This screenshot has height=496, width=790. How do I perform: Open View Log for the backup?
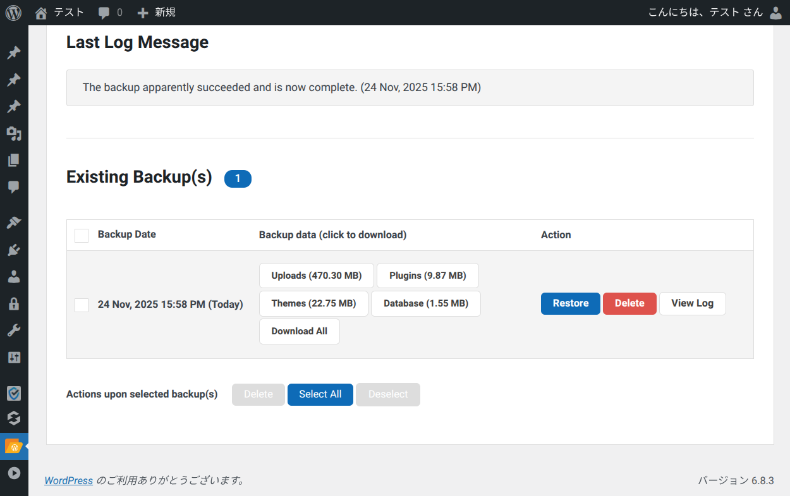[692, 303]
